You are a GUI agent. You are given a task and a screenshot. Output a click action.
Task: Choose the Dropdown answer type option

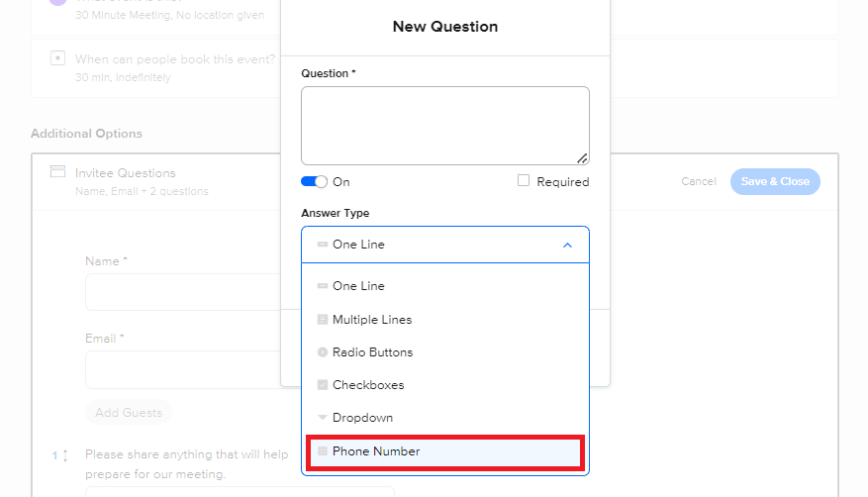445,418
